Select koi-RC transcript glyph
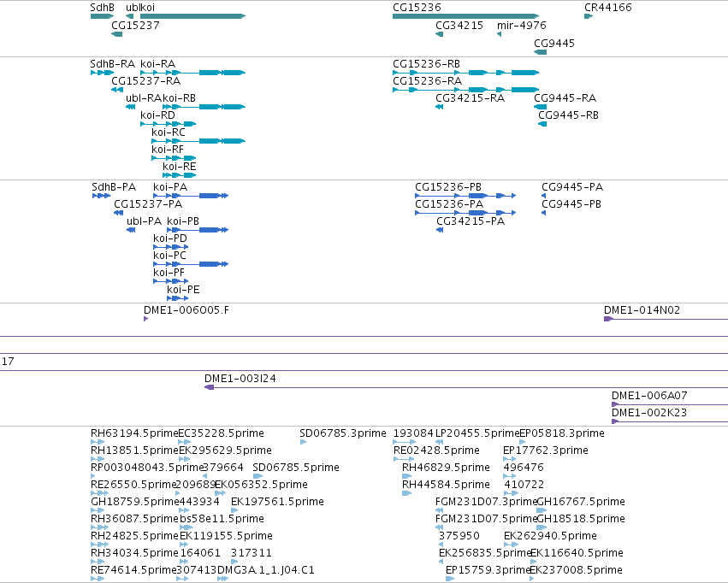Image resolution: width=728 pixels, height=583 pixels. coord(198,141)
